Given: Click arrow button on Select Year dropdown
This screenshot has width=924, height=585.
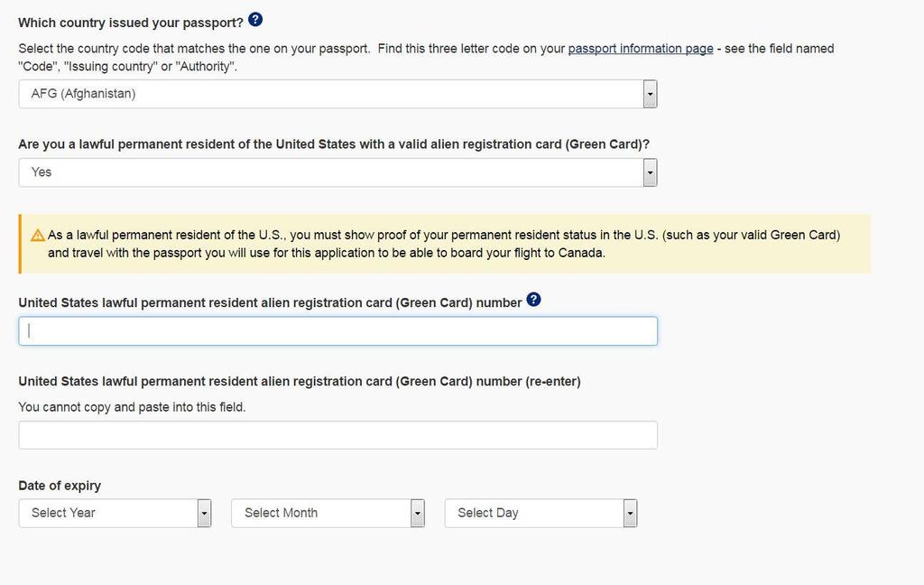Looking at the screenshot, I should [x=204, y=514].
